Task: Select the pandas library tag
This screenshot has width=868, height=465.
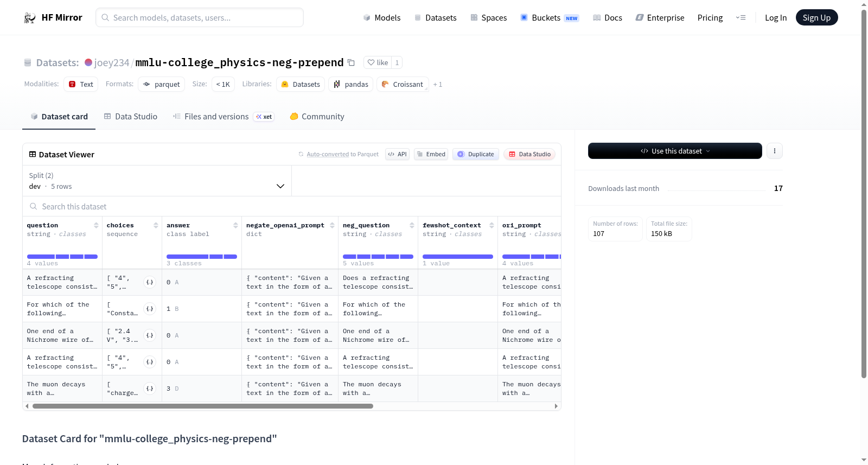Action: 350,84
